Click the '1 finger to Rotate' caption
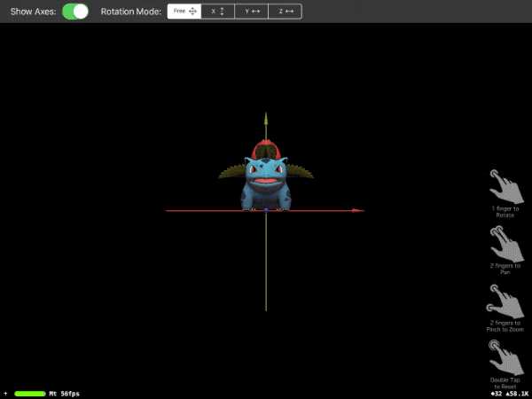The width and height of the screenshot is (532, 399). pyautogui.click(x=505, y=212)
